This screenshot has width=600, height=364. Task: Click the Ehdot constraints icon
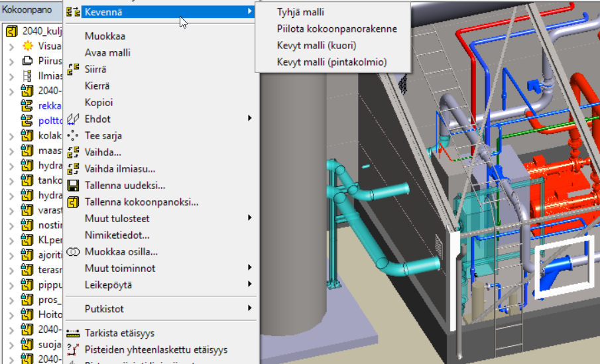[74, 119]
